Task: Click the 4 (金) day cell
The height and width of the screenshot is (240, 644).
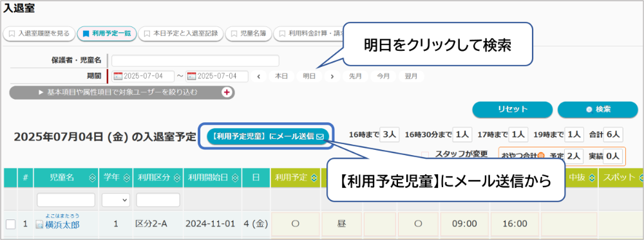Action: [256, 225]
